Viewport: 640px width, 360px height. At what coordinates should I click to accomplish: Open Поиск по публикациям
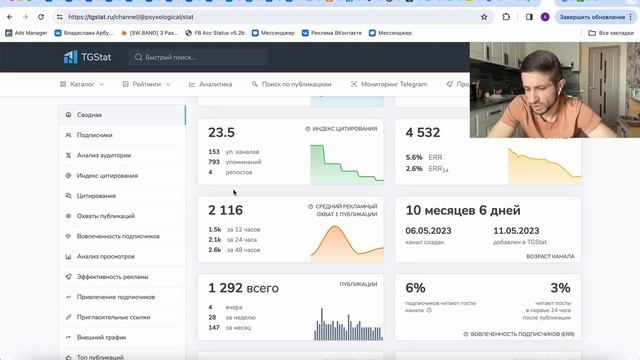[291, 84]
